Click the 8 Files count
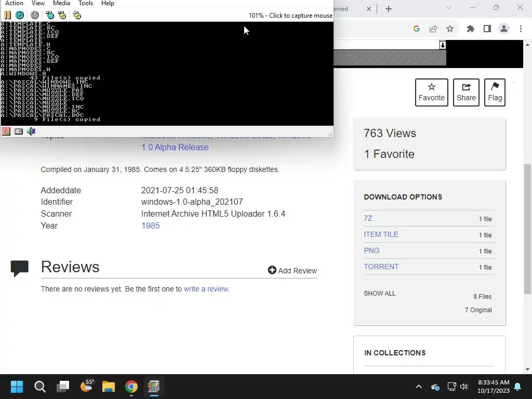 (483, 297)
